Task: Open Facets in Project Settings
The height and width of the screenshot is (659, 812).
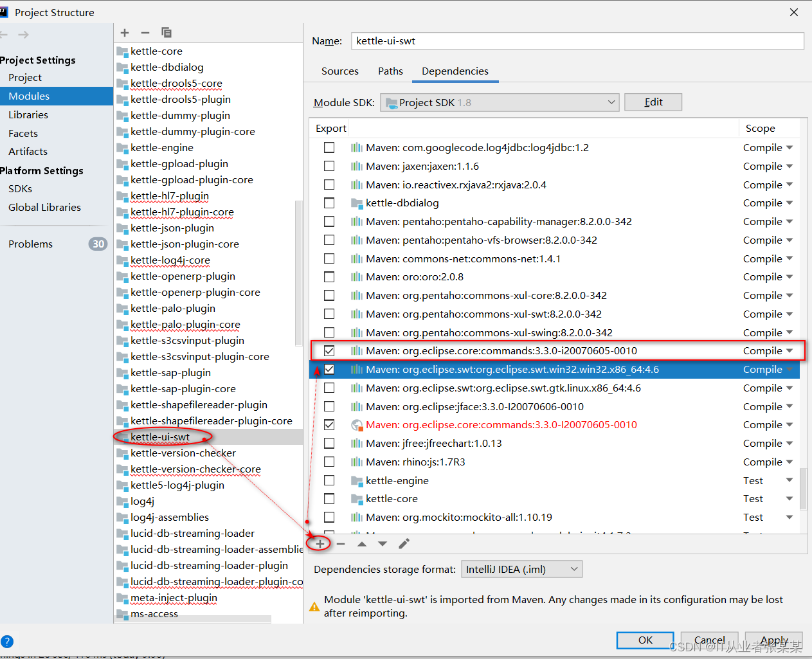Action: tap(23, 134)
